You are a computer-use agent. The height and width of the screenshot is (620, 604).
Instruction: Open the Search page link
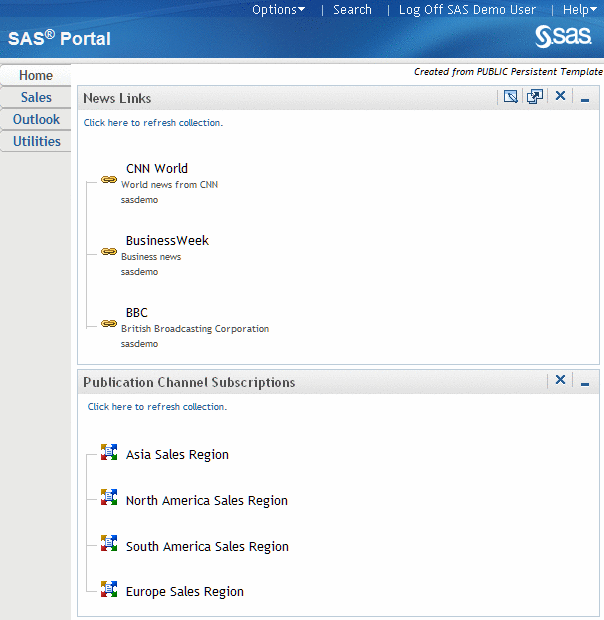coord(352,9)
